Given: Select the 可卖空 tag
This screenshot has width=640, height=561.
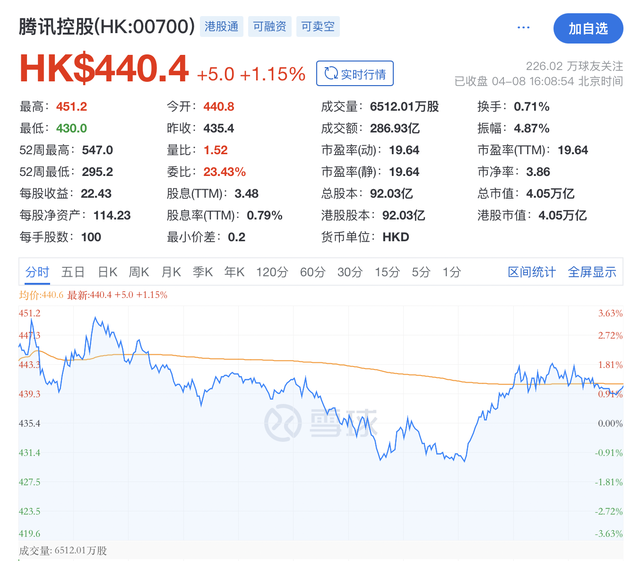Looking at the screenshot, I should pos(318,27).
